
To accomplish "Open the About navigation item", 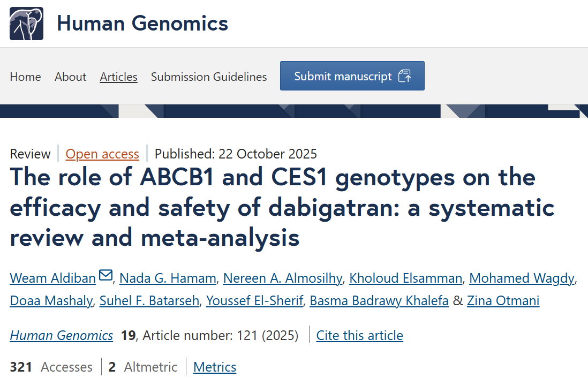I will point(70,77).
